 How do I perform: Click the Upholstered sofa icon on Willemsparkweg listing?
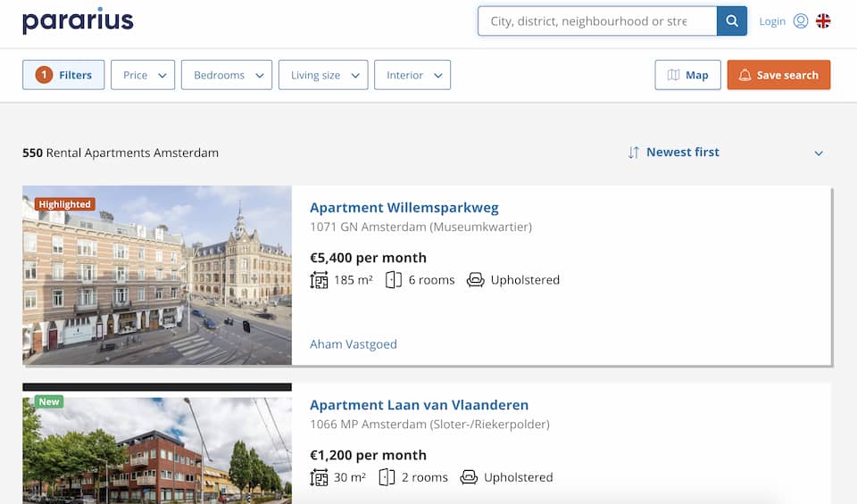pyautogui.click(x=475, y=280)
